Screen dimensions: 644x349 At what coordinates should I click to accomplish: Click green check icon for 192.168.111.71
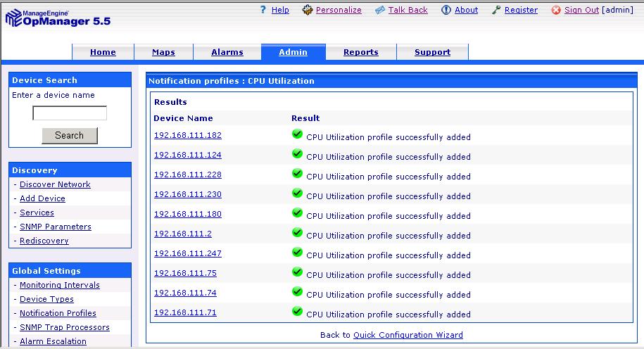point(297,311)
